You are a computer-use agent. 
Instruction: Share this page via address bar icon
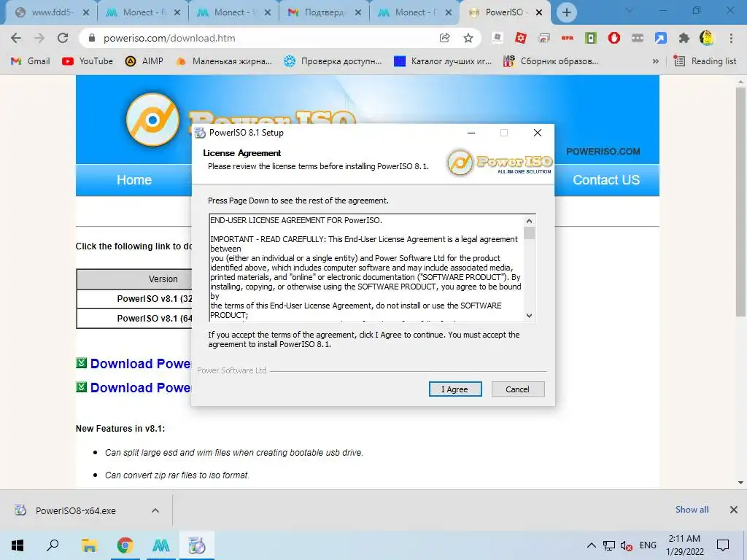pos(444,38)
